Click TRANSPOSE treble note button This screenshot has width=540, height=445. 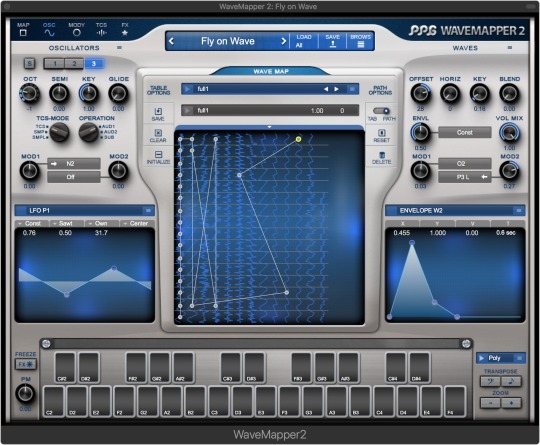pyautogui.click(x=511, y=381)
